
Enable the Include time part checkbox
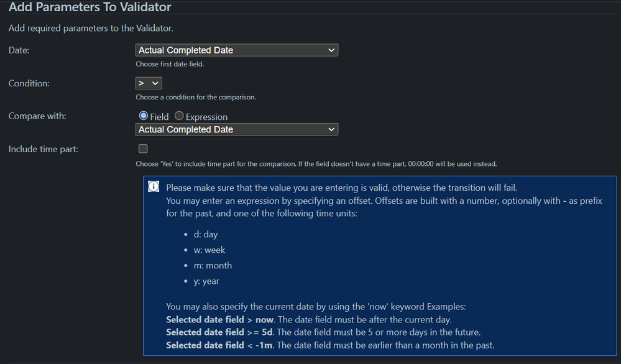[x=142, y=148]
